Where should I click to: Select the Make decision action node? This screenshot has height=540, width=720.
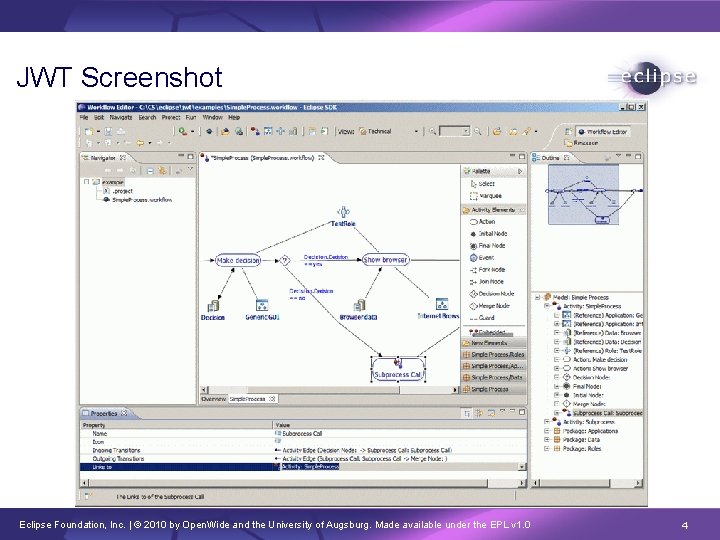point(238,260)
